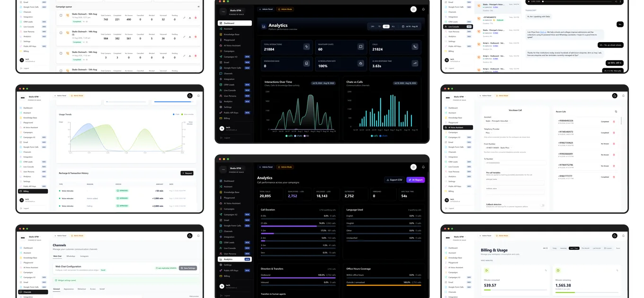Open notifications bell in call Analytics window
Screen dimensions: 644x298
click(423, 167)
